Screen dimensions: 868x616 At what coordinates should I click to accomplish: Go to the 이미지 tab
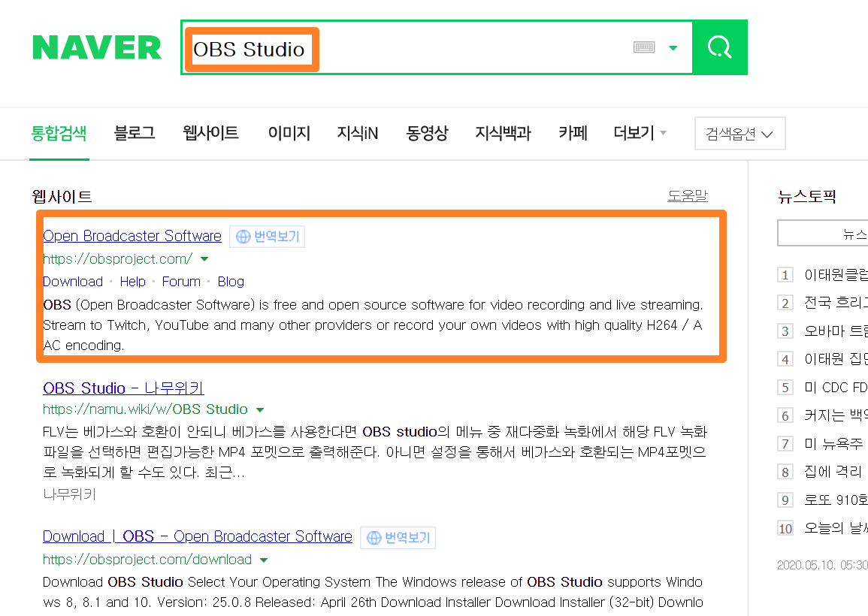[x=289, y=134]
